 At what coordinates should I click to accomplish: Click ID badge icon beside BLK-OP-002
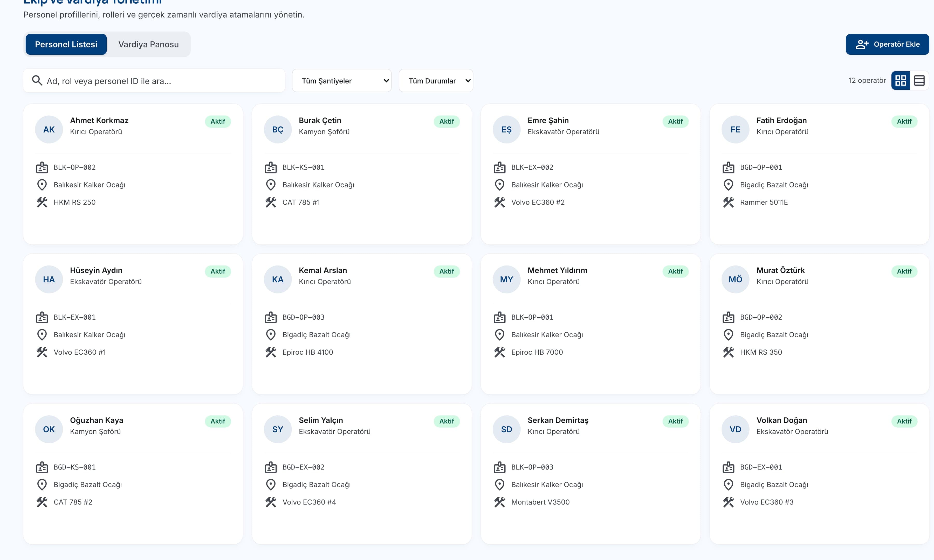click(x=42, y=167)
